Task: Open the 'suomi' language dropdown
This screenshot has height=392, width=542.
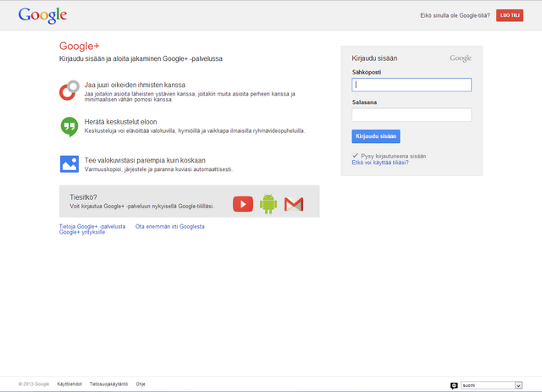Action: pos(491,385)
